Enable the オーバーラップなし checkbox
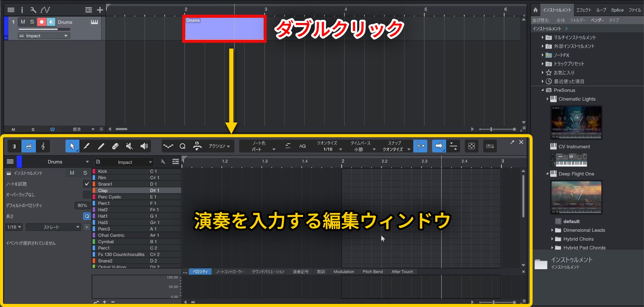The image size is (644, 307). [x=87, y=195]
